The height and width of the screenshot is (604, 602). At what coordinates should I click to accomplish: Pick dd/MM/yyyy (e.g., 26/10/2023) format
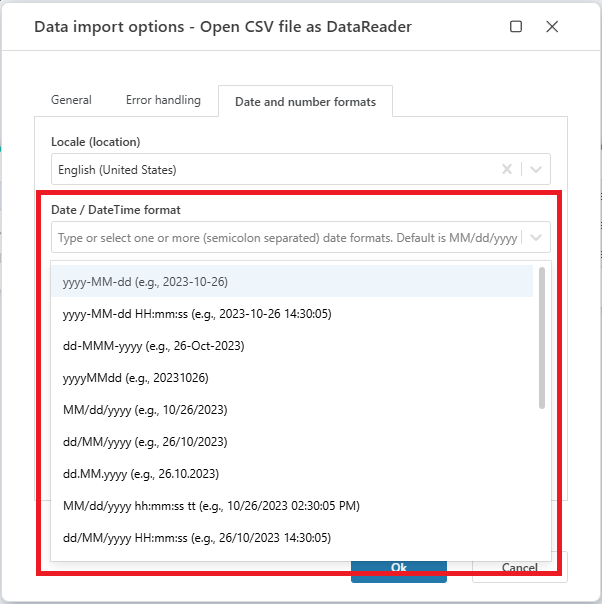(292, 441)
